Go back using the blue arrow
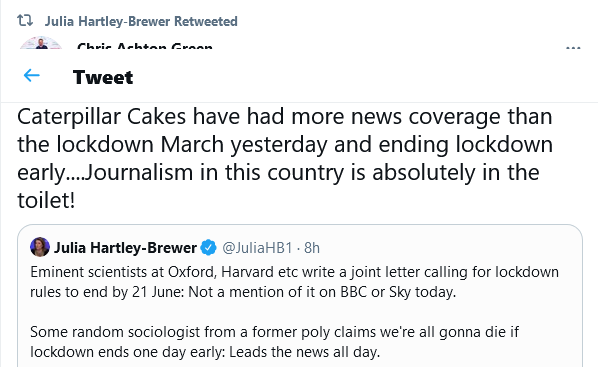 click(32, 76)
